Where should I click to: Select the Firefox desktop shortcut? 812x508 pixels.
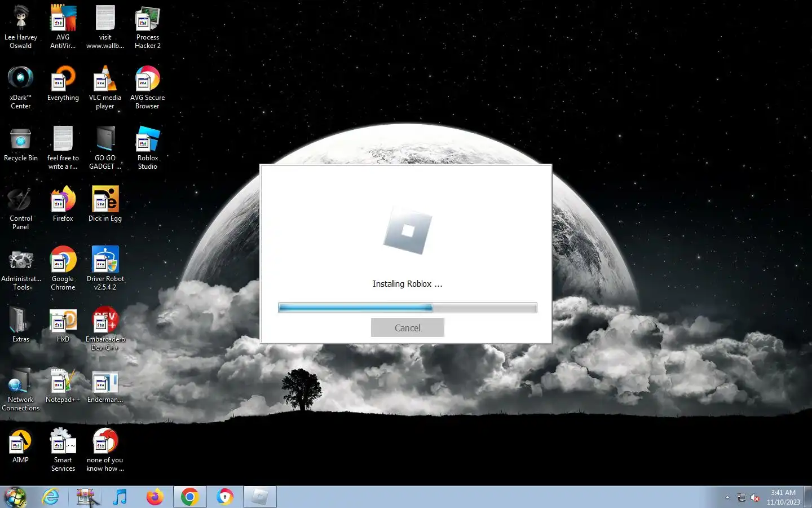[x=63, y=204]
